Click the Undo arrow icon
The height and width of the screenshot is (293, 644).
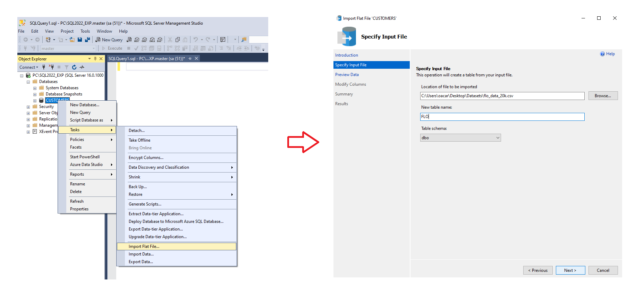coord(196,40)
